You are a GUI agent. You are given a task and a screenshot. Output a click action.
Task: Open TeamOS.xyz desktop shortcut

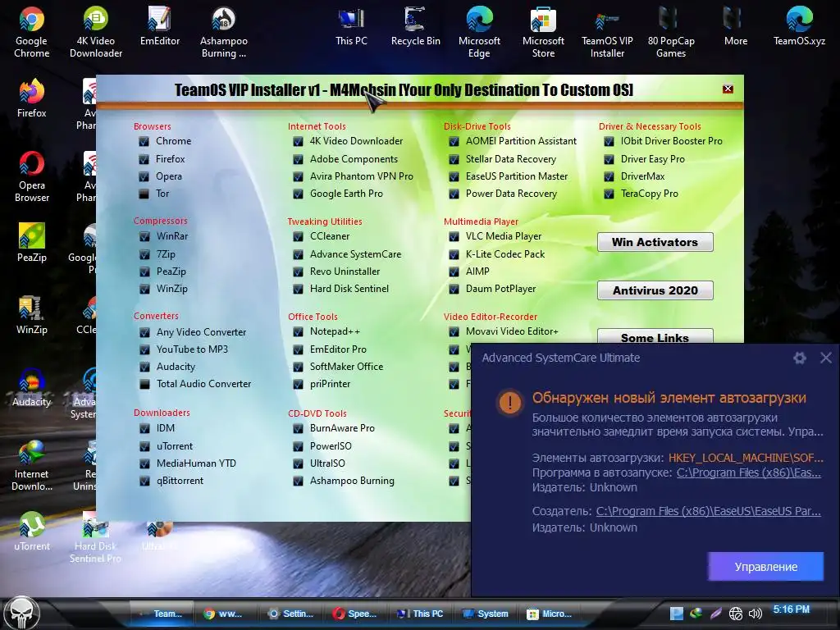pos(799,27)
